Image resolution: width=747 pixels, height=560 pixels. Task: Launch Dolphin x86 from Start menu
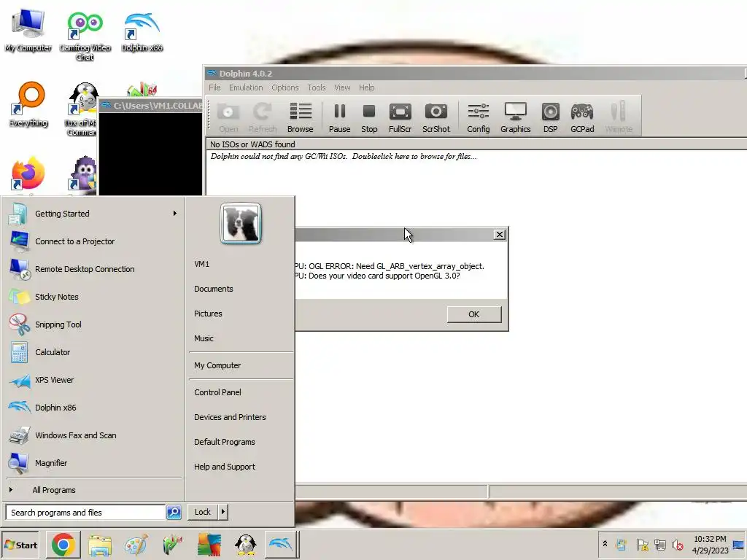pos(94,408)
